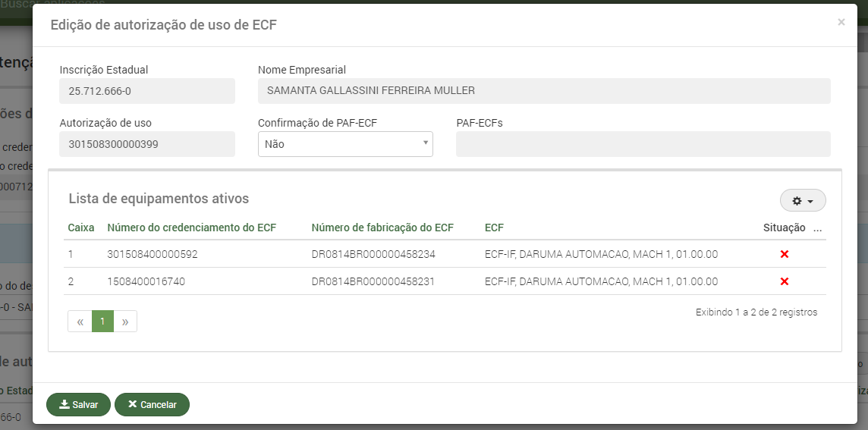
Task: Click the Autorização de uso field
Action: (147, 144)
